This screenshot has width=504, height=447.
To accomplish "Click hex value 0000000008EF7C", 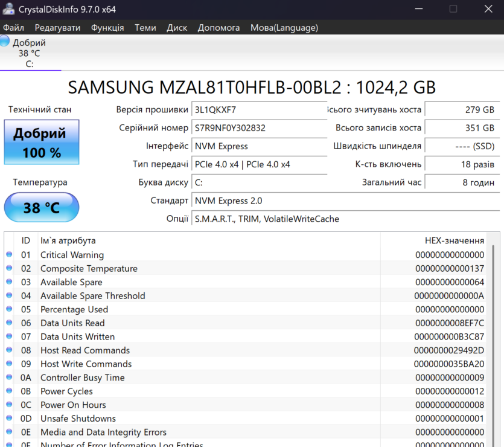I will [x=450, y=323].
